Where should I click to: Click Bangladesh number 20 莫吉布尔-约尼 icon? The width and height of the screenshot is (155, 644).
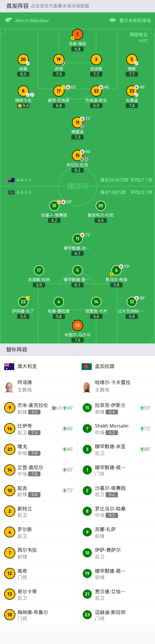(101, 206)
